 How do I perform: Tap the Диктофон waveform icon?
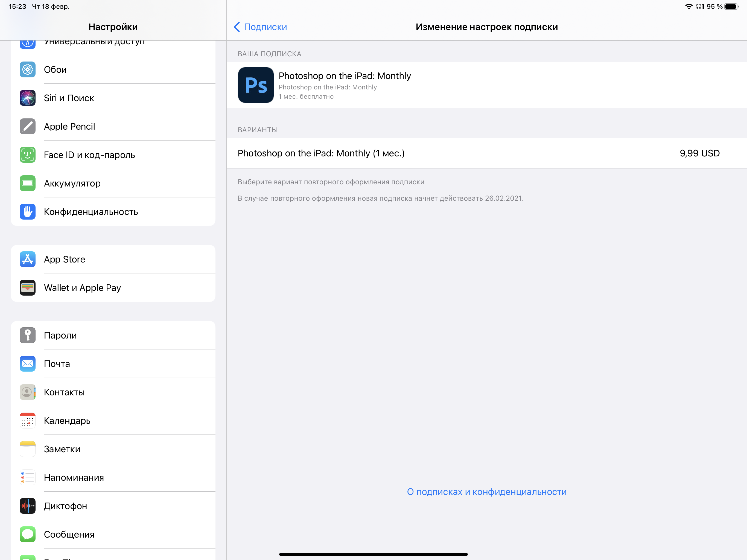pyautogui.click(x=27, y=506)
